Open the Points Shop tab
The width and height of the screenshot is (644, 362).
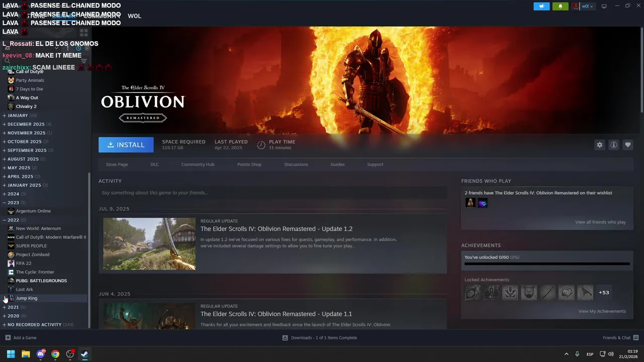(x=249, y=164)
